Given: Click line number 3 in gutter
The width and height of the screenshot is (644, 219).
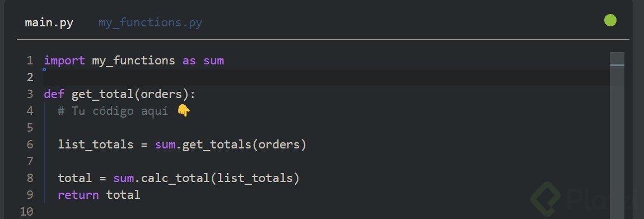Looking at the screenshot, I should click(x=30, y=95).
